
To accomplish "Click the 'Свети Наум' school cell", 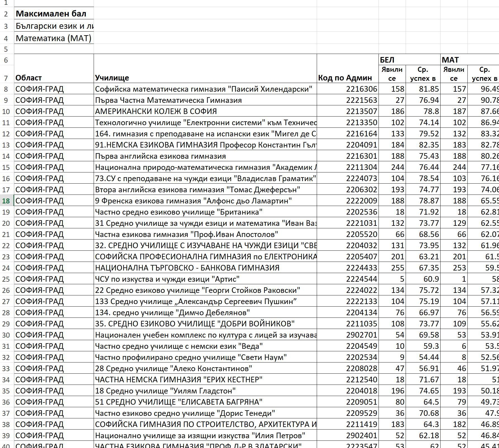I will tap(205, 357).
